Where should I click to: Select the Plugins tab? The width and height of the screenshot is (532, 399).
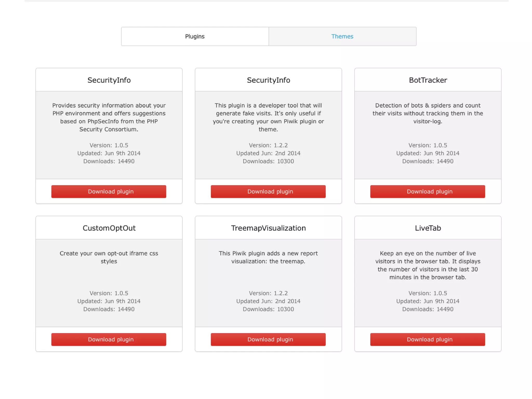click(x=195, y=36)
